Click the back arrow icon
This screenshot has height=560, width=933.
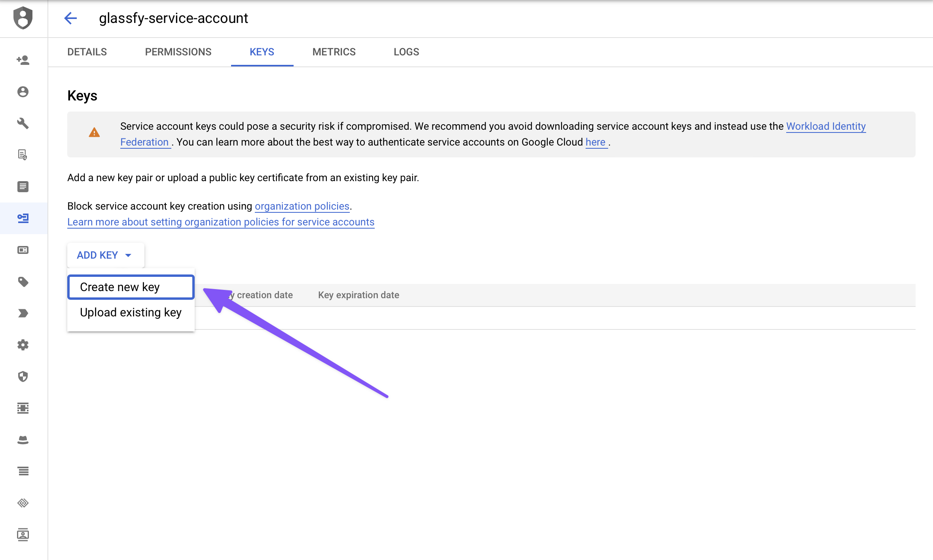pos(70,18)
